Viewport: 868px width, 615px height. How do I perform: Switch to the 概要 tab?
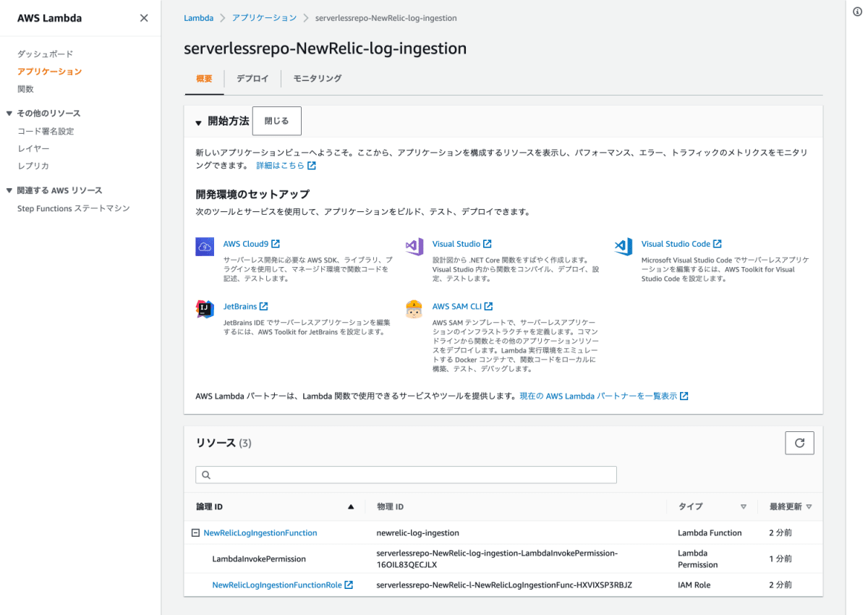click(205, 78)
